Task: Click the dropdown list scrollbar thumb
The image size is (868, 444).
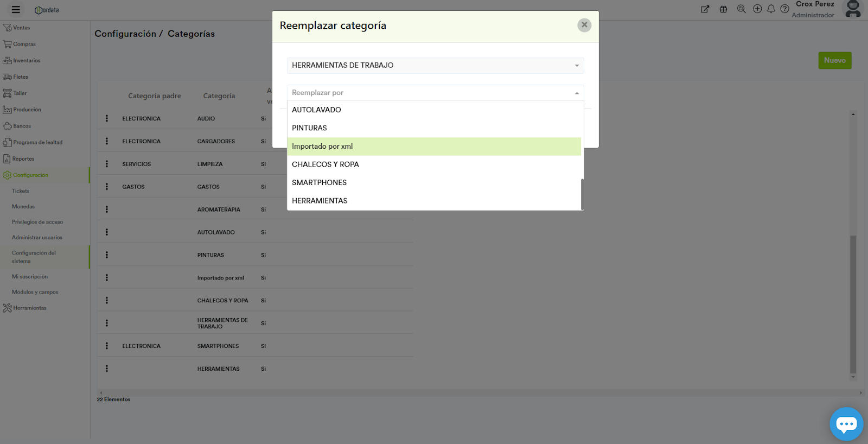Action: click(582, 194)
